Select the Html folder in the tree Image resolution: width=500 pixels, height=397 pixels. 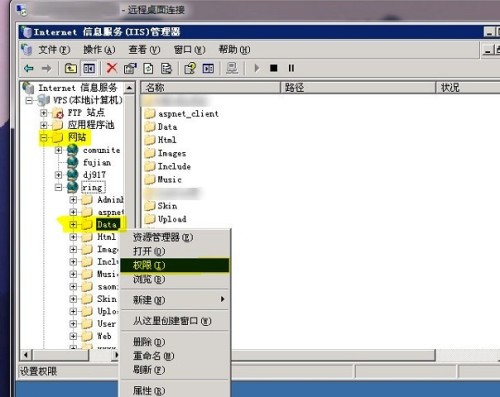click(106, 237)
